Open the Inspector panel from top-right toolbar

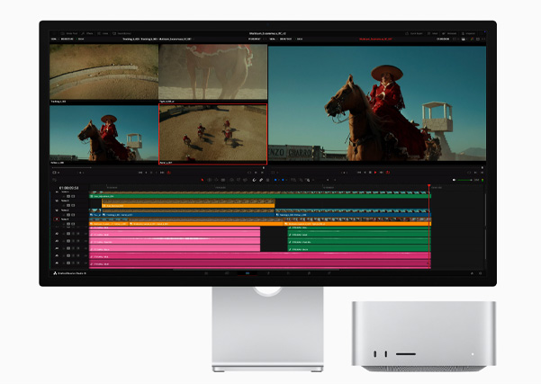pyautogui.click(x=468, y=33)
